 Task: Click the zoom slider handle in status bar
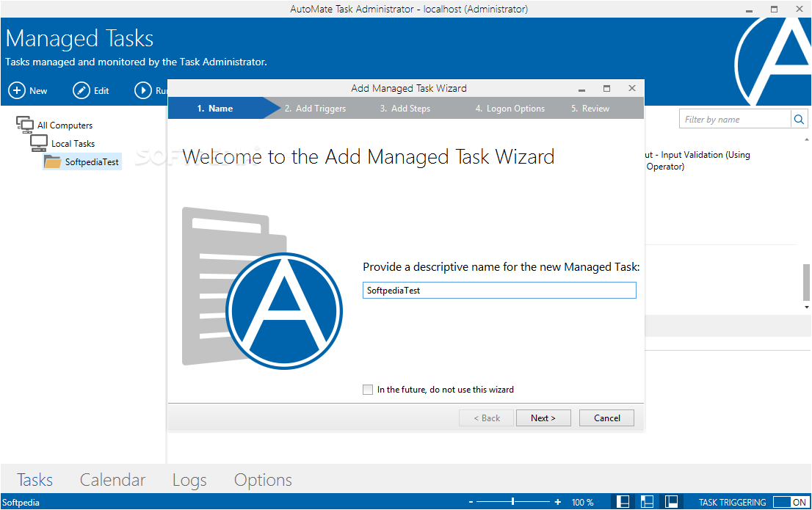point(512,501)
